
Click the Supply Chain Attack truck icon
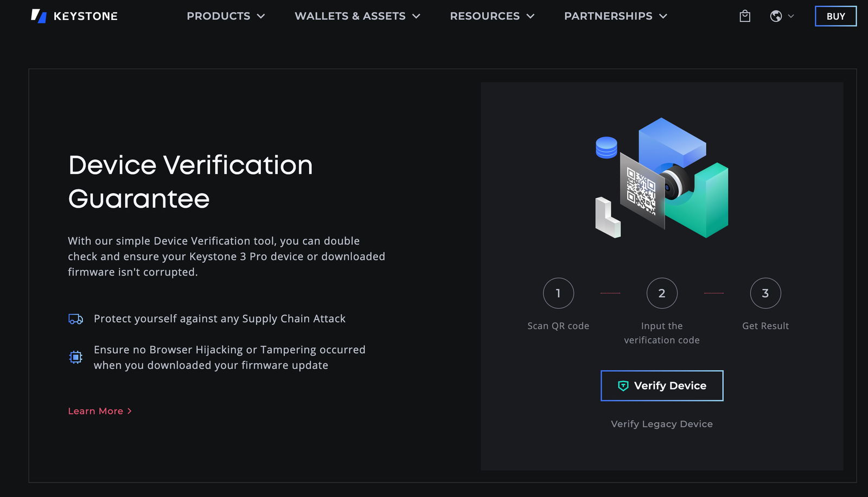pyautogui.click(x=76, y=319)
